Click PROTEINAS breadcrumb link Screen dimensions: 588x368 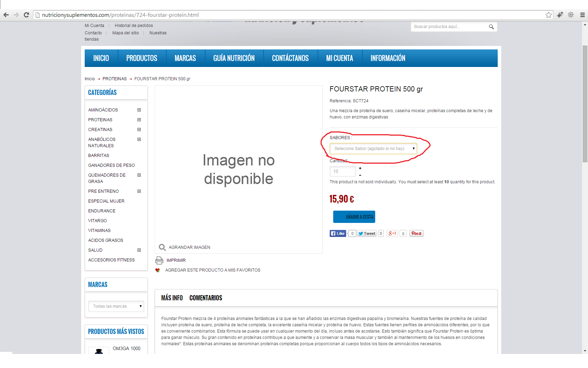point(114,79)
